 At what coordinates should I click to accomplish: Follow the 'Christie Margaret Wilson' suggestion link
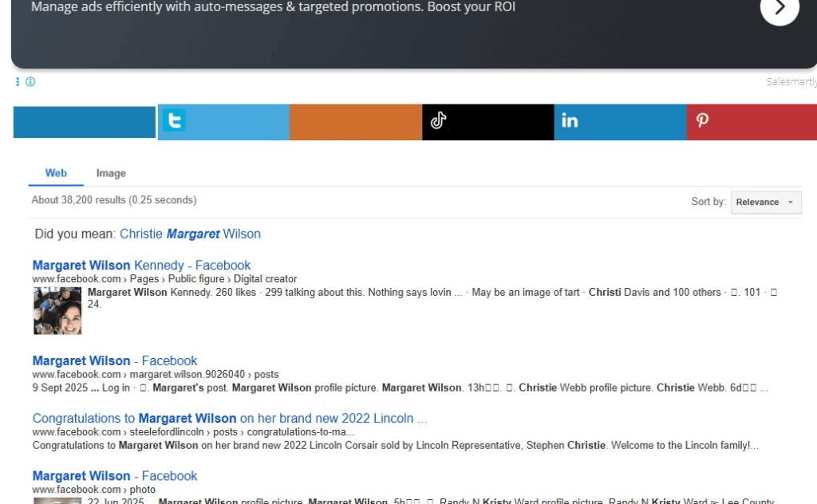coord(190,234)
